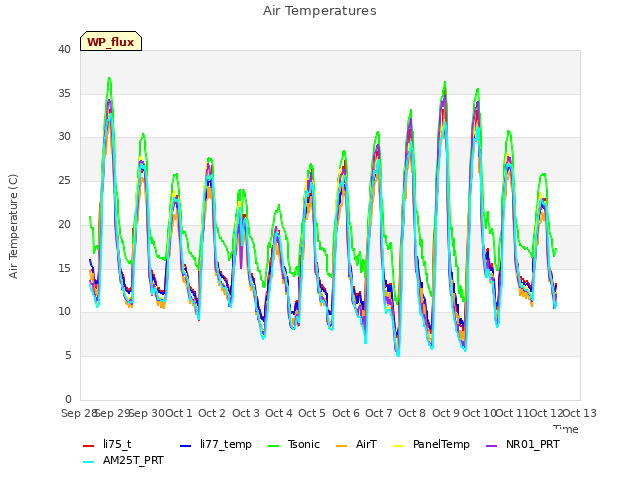Click the yellow PanelTemp legend swatch
640x480 pixels.
399,445
